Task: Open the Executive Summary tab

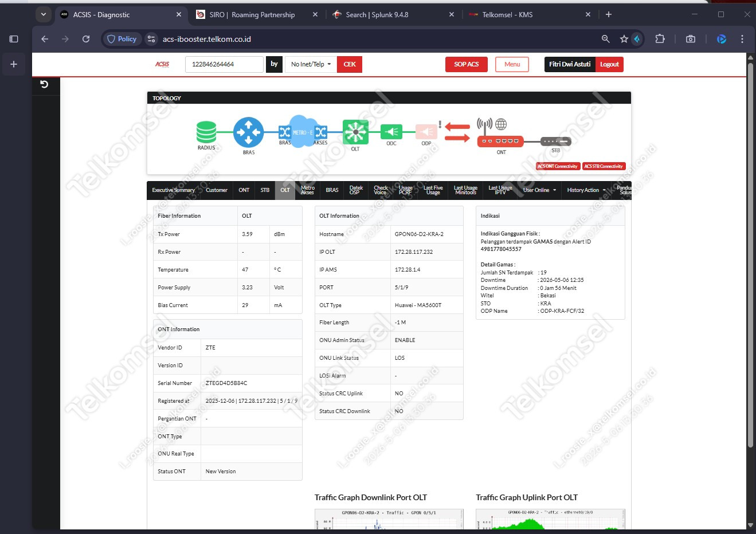Action: pos(173,190)
